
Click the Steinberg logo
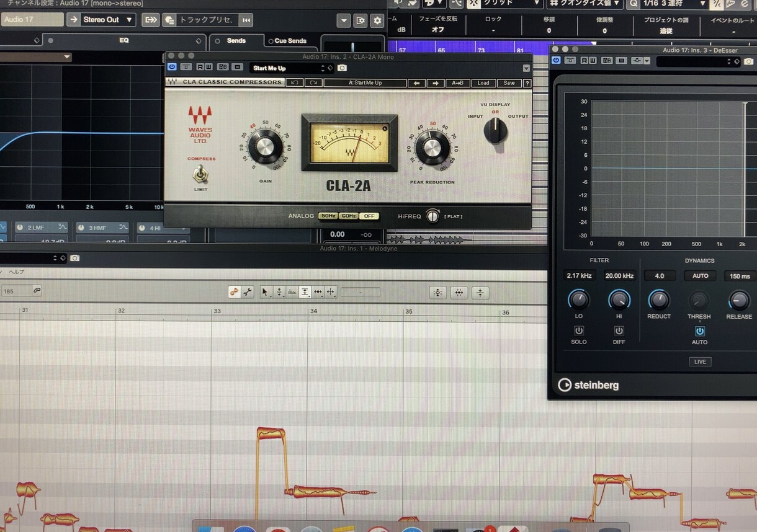pyautogui.click(x=588, y=385)
